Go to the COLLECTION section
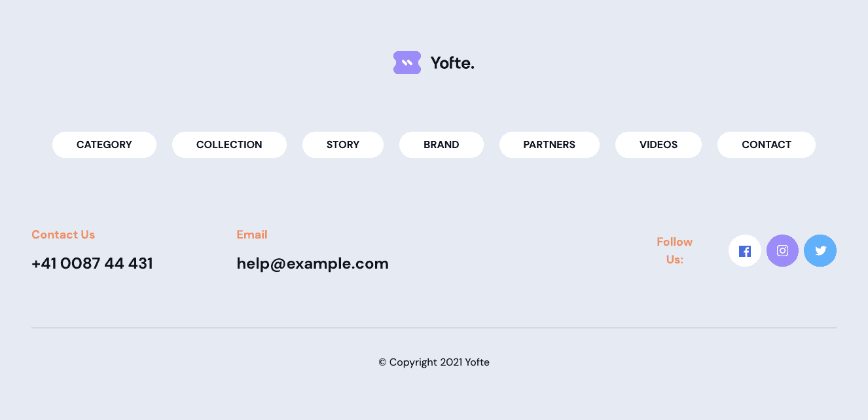 (x=229, y=145)
